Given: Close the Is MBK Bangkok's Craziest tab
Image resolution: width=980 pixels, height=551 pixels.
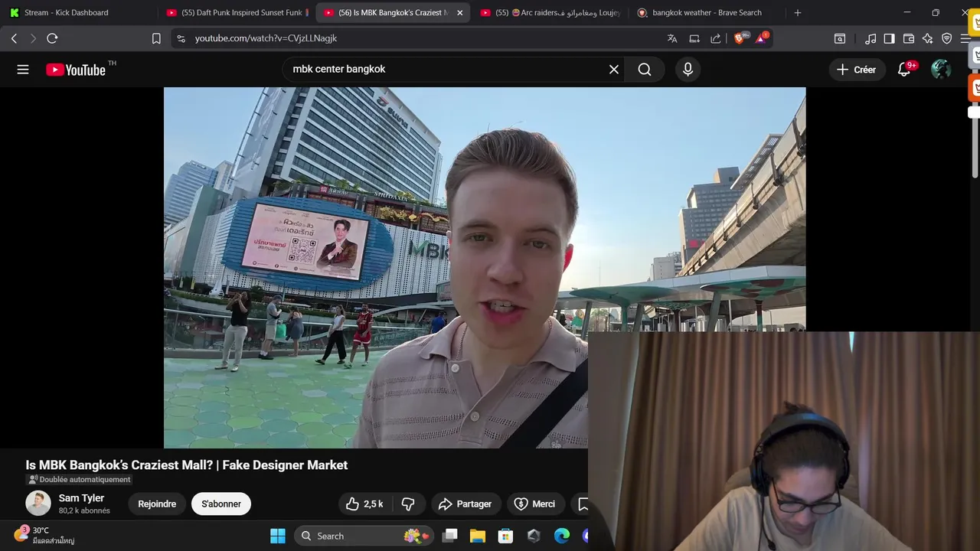Looking at the screenshot, I should [x=459, y=13].
